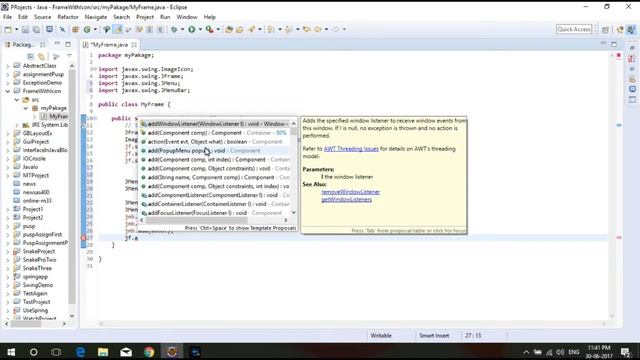
Task: Follow the AWT Threading Issues link
Action: click(351, 149)
